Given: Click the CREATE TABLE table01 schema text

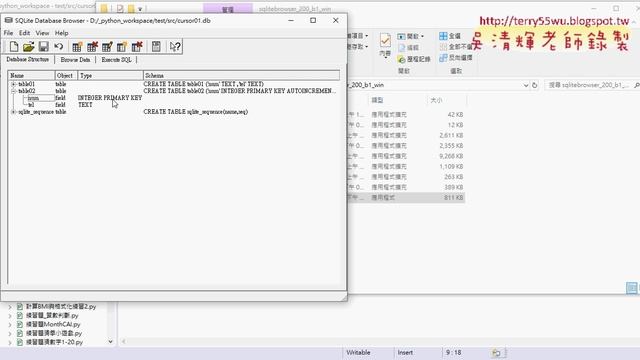Looking at the screenshot, I should coord(203,84).
